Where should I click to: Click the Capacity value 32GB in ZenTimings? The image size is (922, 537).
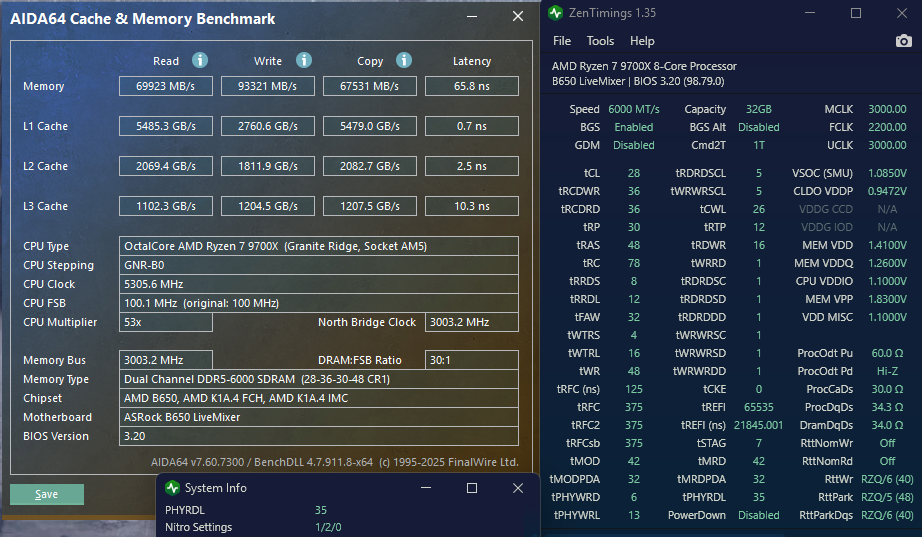click(x=759, y=109)
